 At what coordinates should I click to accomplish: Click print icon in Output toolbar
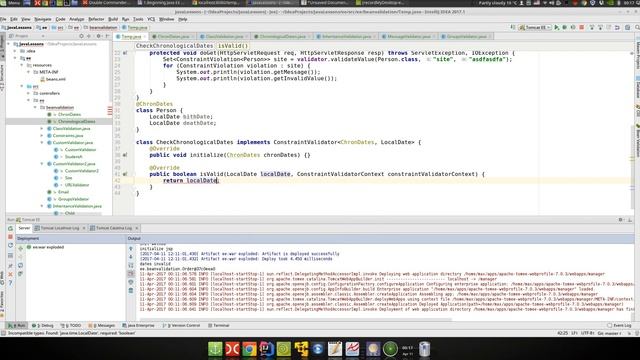coord(131,282)
